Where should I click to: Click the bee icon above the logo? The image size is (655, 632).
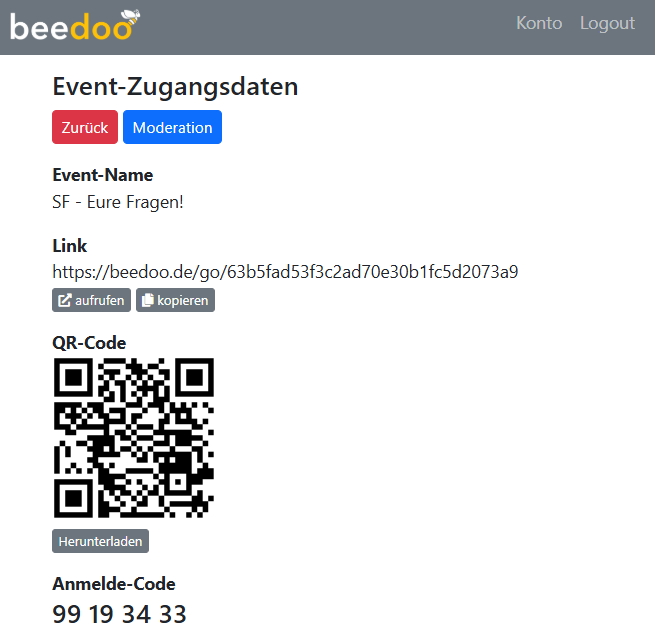coord(131,17)
